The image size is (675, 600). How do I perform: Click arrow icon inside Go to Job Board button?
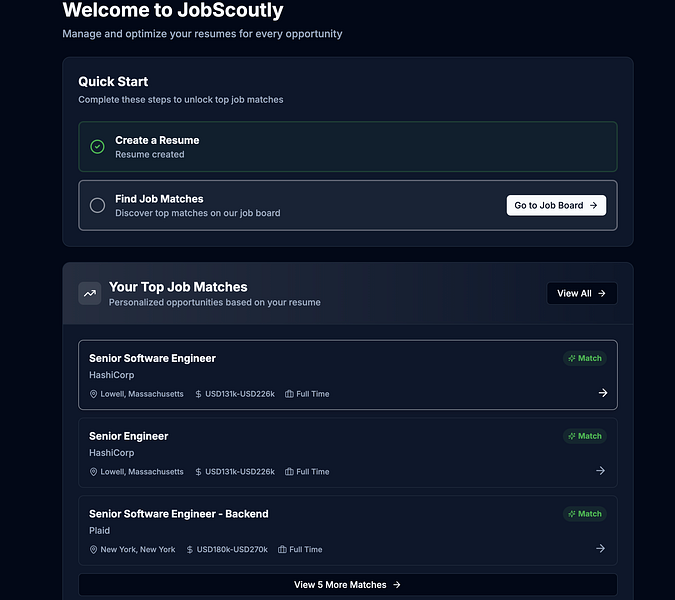tap(594, 206)
